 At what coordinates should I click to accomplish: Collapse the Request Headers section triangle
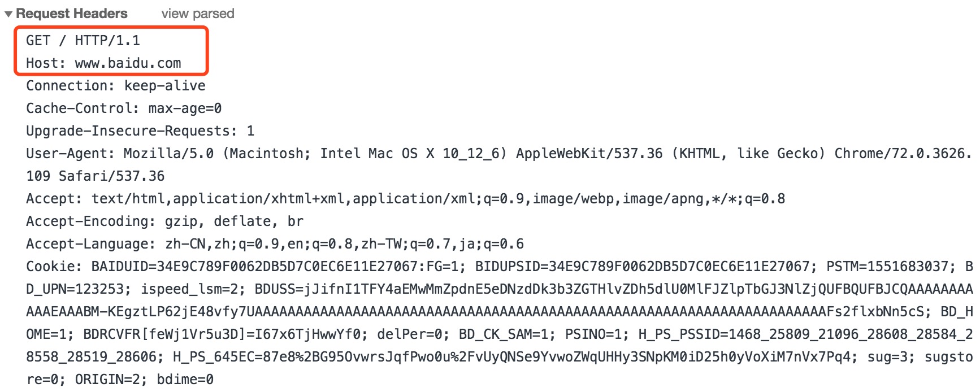pyautogui.click(x=8, y=14)
